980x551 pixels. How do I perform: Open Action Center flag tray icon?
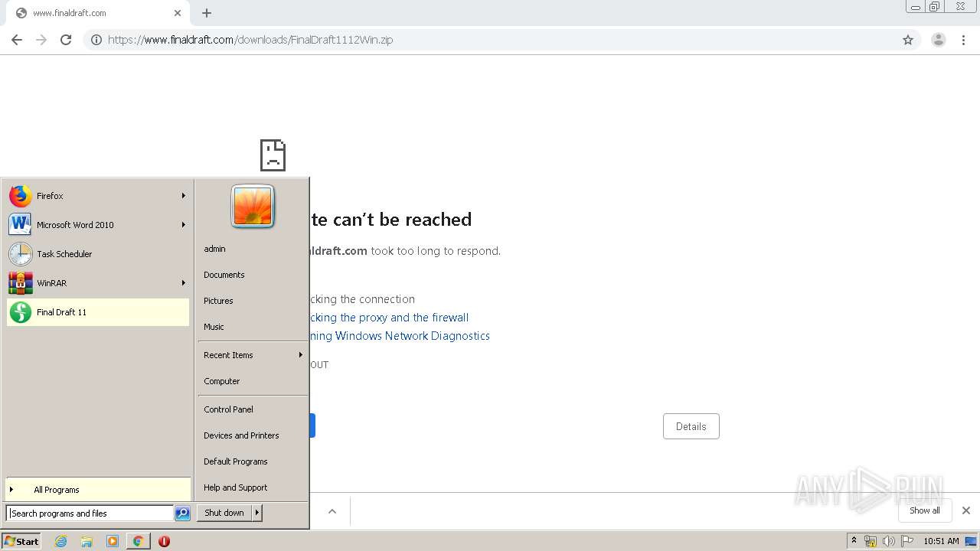click(907, 541)
